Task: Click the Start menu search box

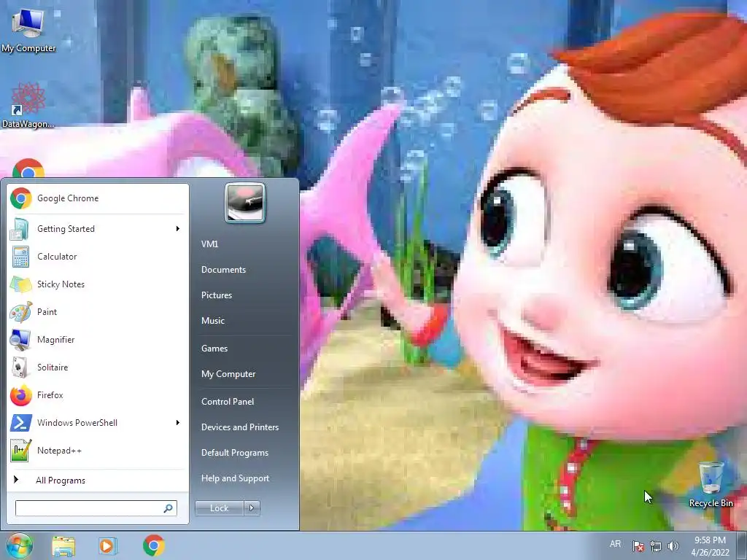Action: coord(96,508)
